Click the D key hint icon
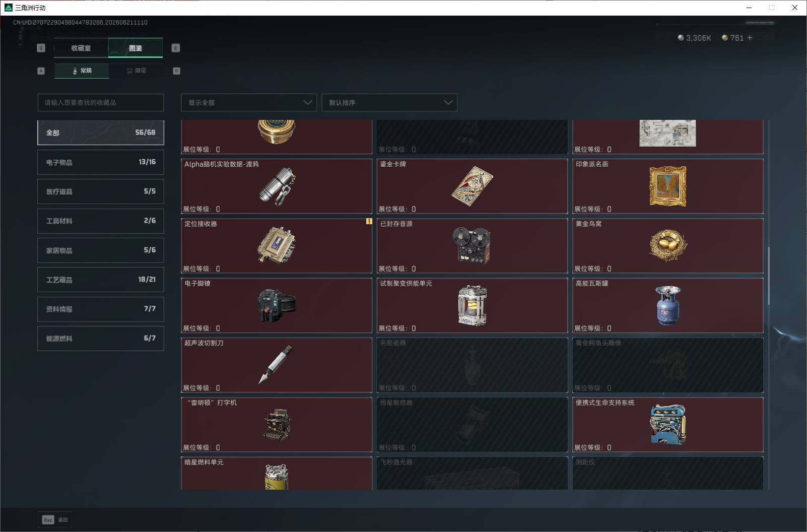This screenshot has height=532, width=807. [176, 71]
